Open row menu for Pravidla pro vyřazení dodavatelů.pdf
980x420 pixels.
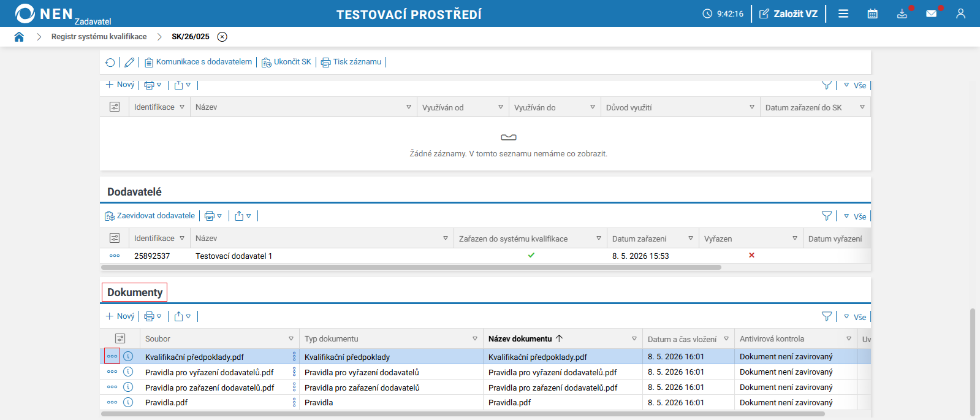112,372
